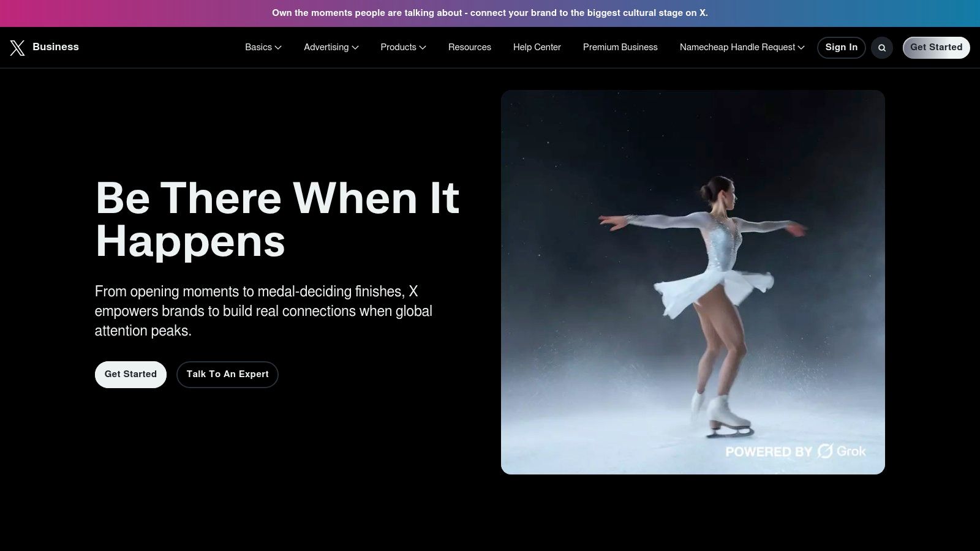Expand the Products menu
Image resolution: width=980 pixels, height=551 pixels.
402,47
